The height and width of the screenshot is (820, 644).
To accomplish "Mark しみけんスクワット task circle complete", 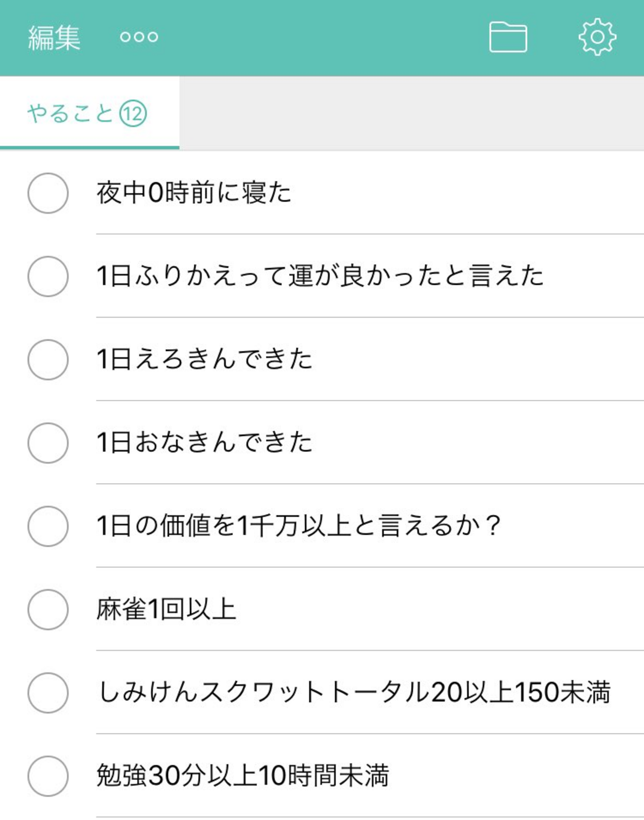I will point(48,693).
